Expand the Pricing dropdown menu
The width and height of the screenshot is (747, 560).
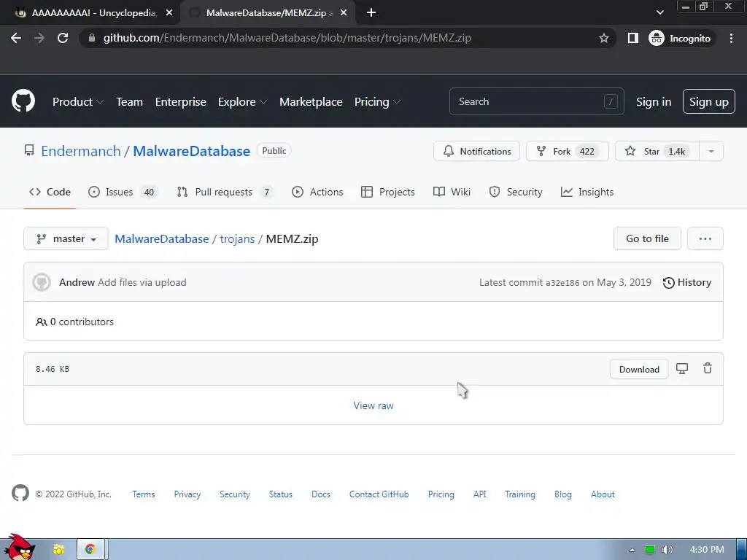(377, 102)
